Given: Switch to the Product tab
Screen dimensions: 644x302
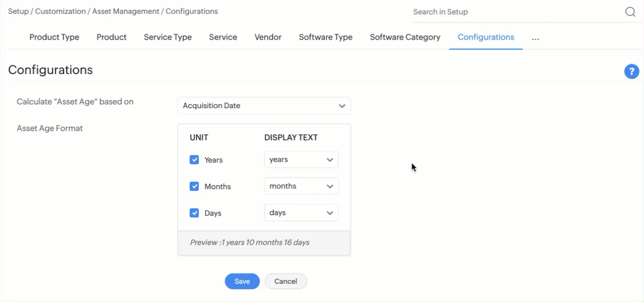Looking at the screenshot, I should click(x=112, y=37).
